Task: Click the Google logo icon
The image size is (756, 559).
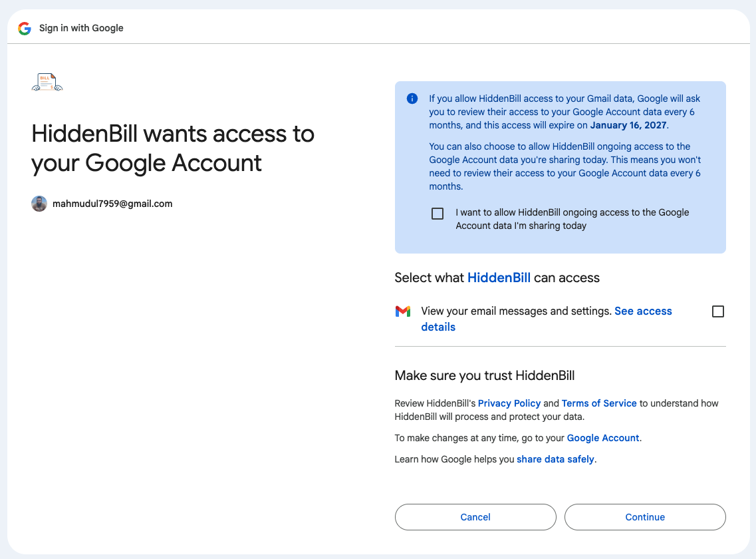Action: pyautogui.click(x=25, y=29)
